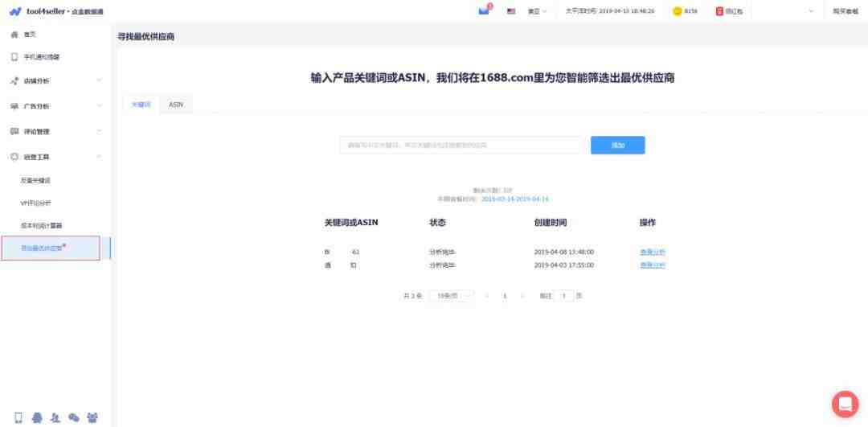
Task: Open 手机通知提醒 in the sidebar
Action: pyautogui.click(x=42, y=57)
